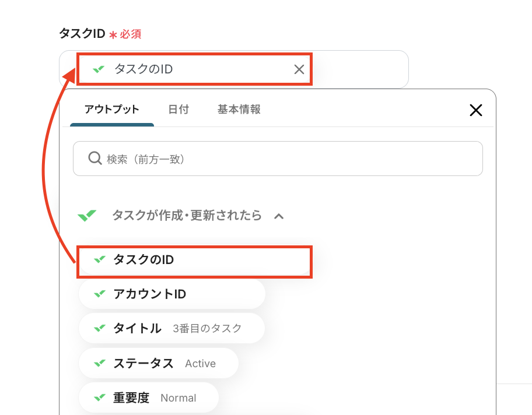Image resolution: width=532 pixels, height=415 pixels.
Task: Collapse the タスクが作成・更新されたら section chevron
Action: pos(279,216)
